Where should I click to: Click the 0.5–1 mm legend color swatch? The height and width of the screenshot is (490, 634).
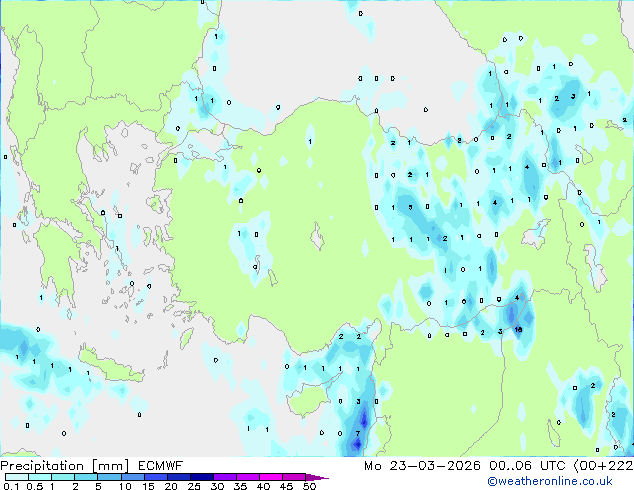[x=40, y=477]
